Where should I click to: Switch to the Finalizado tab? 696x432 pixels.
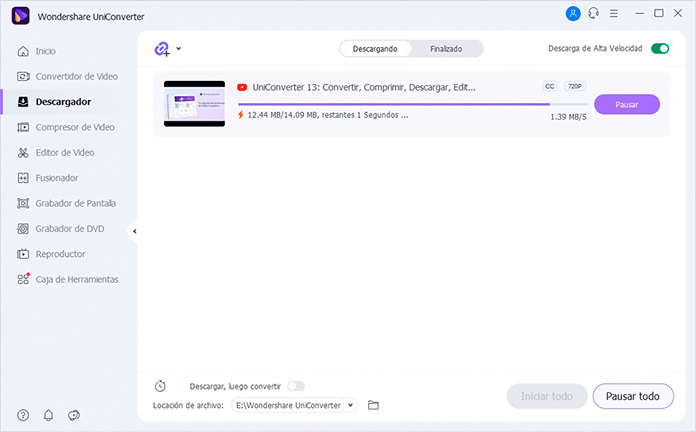point(446,49)
